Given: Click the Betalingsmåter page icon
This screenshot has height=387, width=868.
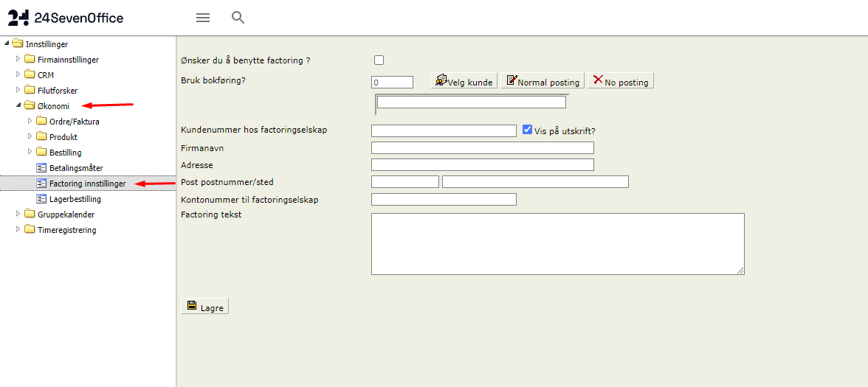Looking at the screenshot, I should [41, 168].
